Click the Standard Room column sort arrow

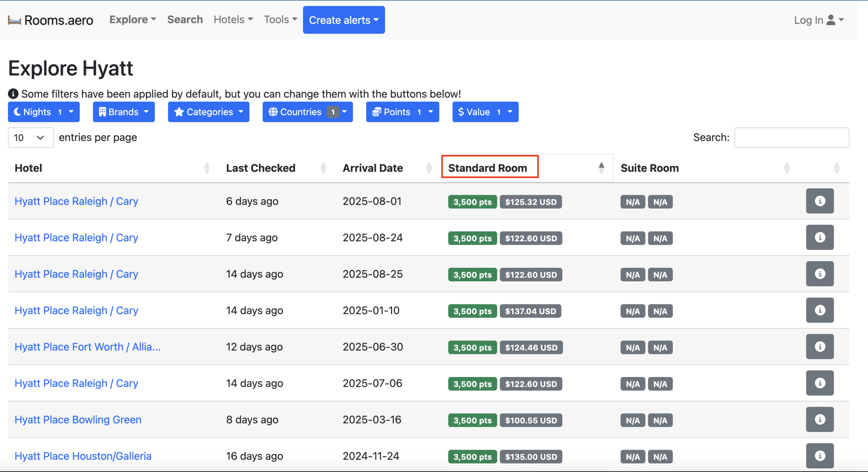coord(601,168)
